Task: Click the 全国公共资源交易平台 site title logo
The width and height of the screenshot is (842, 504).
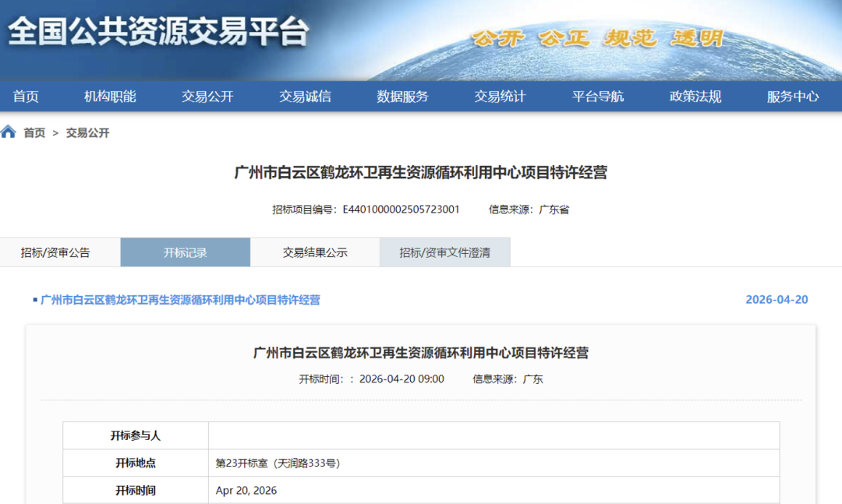Action: (158, 31)
